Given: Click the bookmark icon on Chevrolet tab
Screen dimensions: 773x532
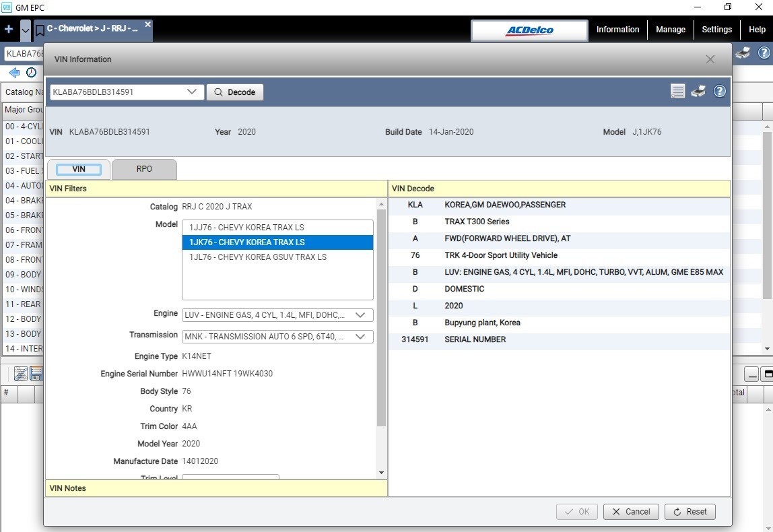Looking at the screenshot, I should pos(40,30).
